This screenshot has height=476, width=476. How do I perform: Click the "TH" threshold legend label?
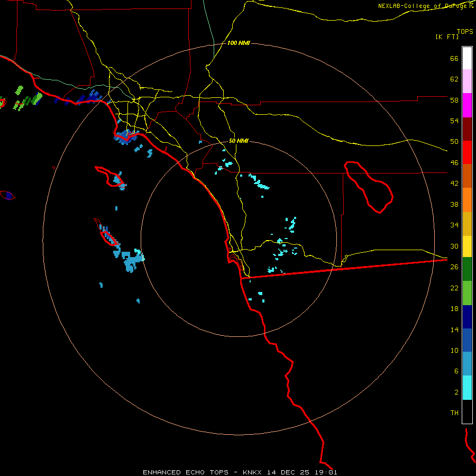(x=454, y=413)
